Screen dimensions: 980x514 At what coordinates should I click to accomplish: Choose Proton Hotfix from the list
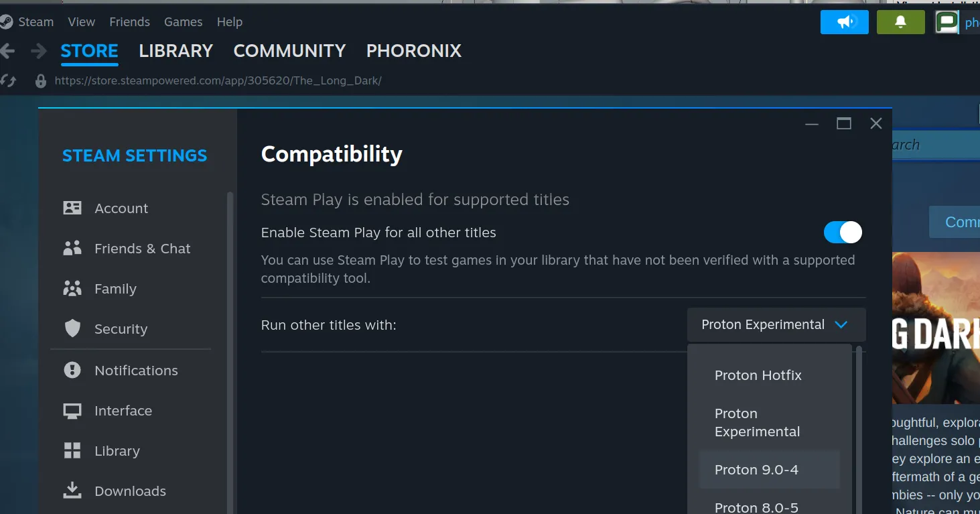pyautogui.click(x=758, y=375)
